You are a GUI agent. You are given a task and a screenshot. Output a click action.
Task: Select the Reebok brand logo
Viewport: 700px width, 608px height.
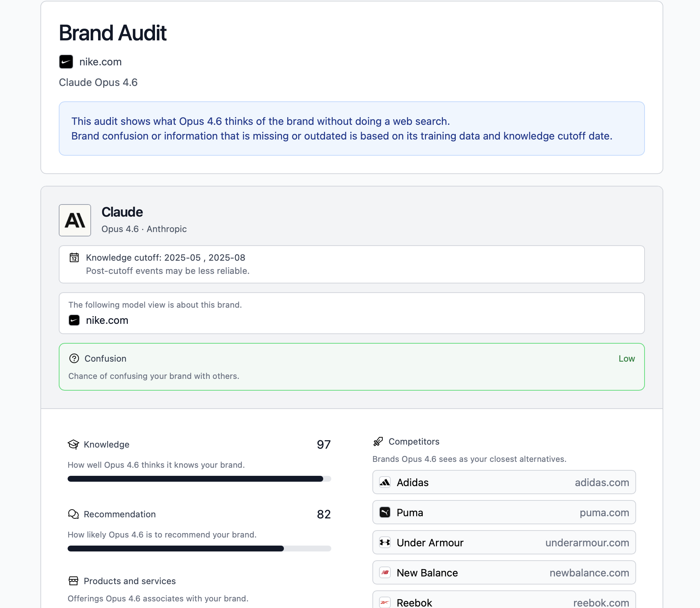385,602
